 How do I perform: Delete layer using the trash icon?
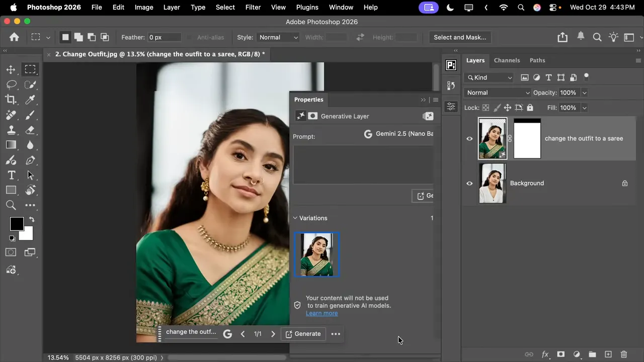[x=624, y=354]
